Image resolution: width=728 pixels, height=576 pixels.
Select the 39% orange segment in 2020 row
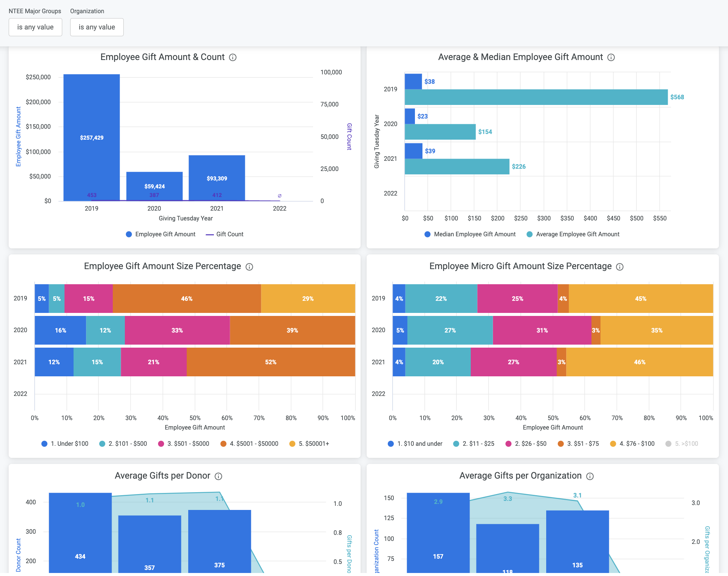(x=292, y=330)
